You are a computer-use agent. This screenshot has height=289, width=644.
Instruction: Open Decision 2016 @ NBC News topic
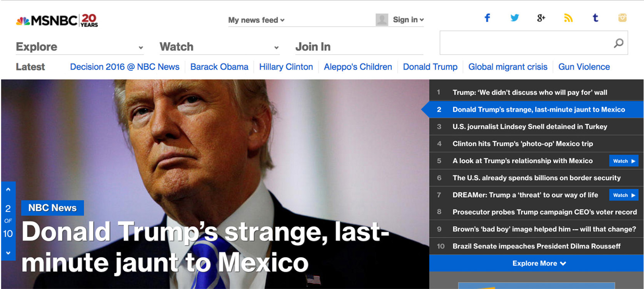point(125,67)
